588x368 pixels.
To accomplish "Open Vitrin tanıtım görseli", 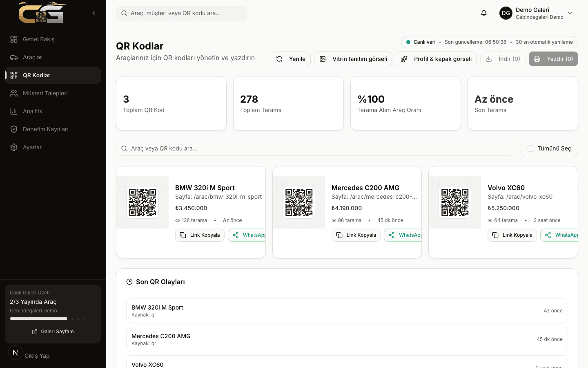I will click(x=353, y=59).
